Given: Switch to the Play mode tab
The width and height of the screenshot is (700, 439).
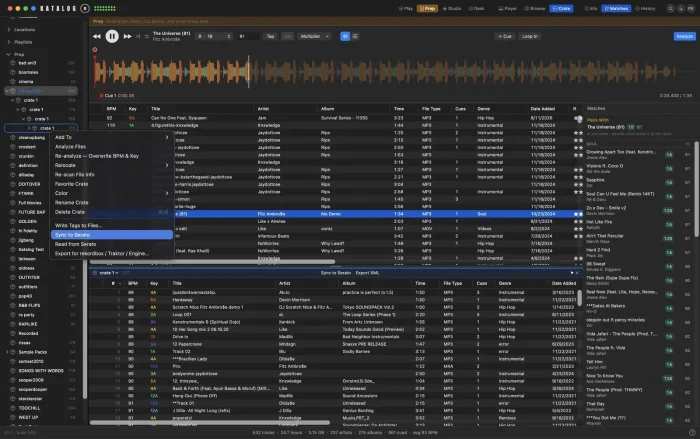Looking at the screenshot, I should [x=406, y=8].
